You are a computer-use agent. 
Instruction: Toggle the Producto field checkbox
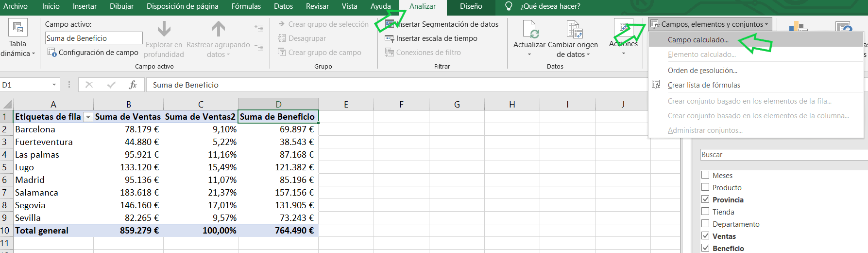click(x=705, y=187)
